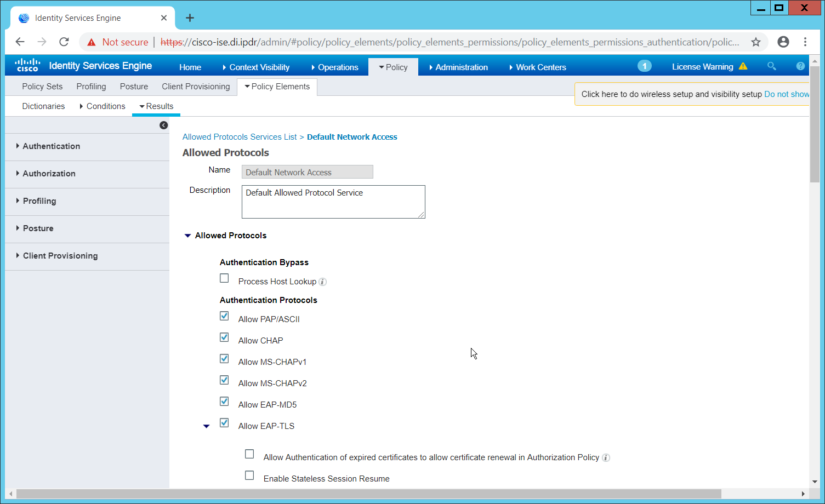
Task: Enable Process Host Lookup checkbox
Action: coord(224,278)
